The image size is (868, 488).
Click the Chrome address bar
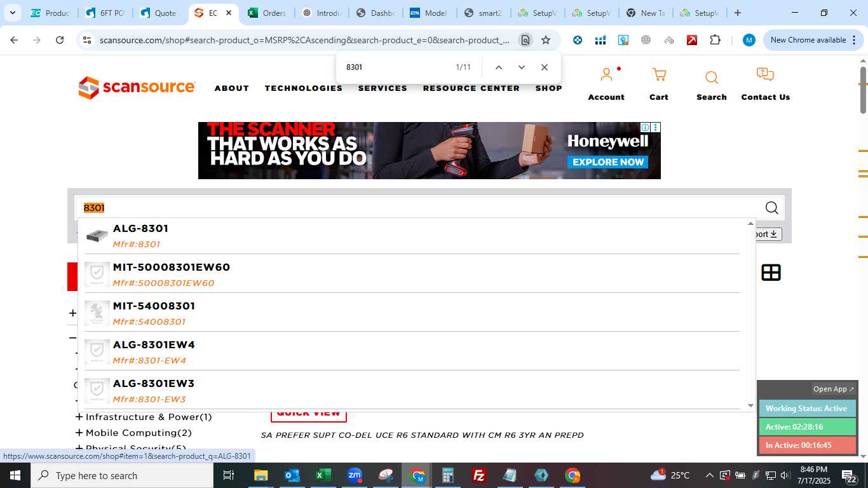[304, 40]
